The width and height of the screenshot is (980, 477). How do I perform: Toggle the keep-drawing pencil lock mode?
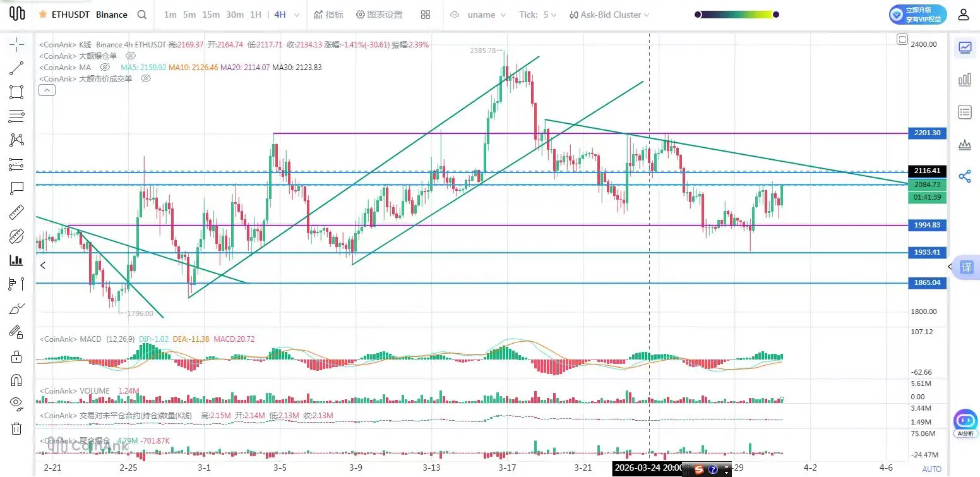click(x=16, y=332)
